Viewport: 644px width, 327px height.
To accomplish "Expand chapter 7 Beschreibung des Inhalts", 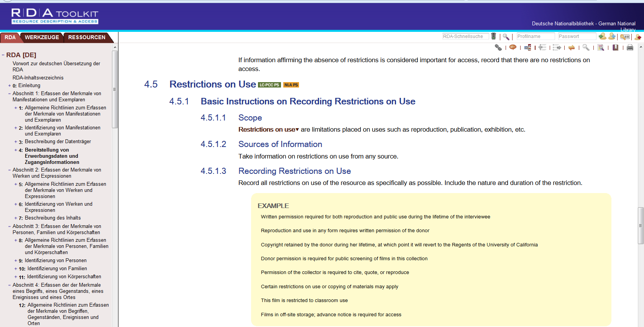I will coord(16,218).
